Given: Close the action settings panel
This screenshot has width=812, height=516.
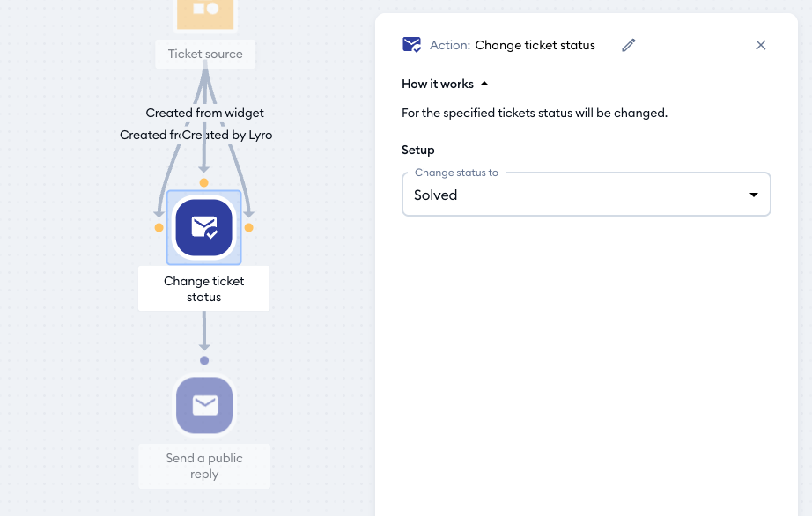Looking at the screenshot, I should point(760,45).
